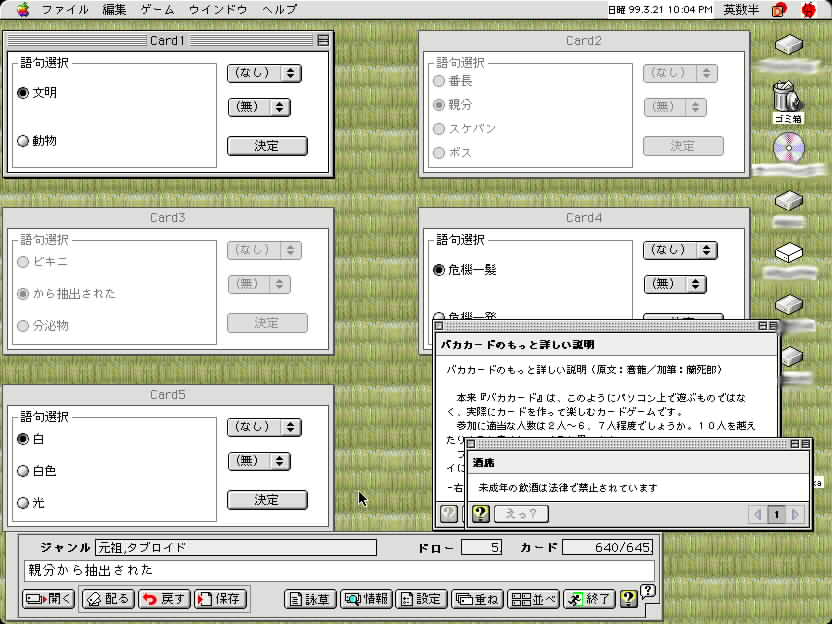This screenshot has height=624, width=832.
Task: Open 設定 (settings) from the bottom toolbar
Action: 421,599
